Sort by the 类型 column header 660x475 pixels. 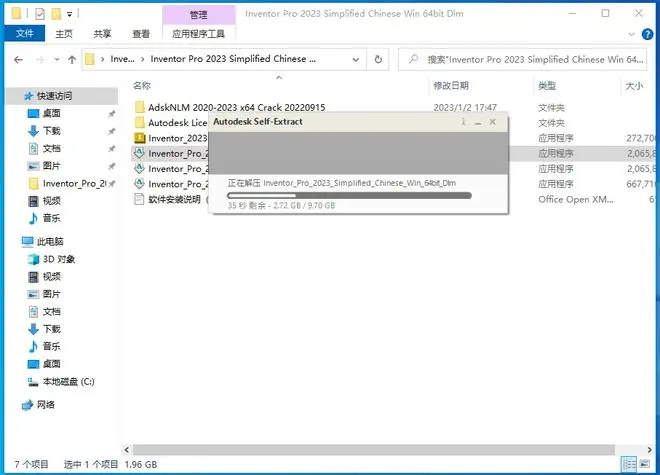pyautogui.click(x=547, y=85)
